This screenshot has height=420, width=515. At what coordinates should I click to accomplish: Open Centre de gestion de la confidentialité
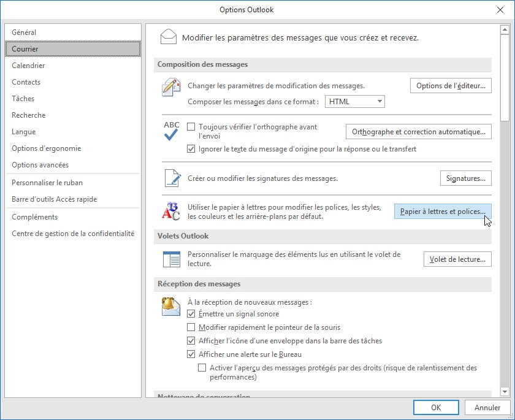(x=73, y=234)
